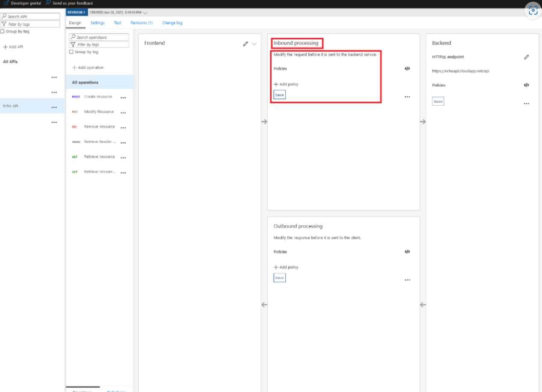Edit the Frontend using the pencil icon
The image size is (542, 392).
tap(245, 43)
